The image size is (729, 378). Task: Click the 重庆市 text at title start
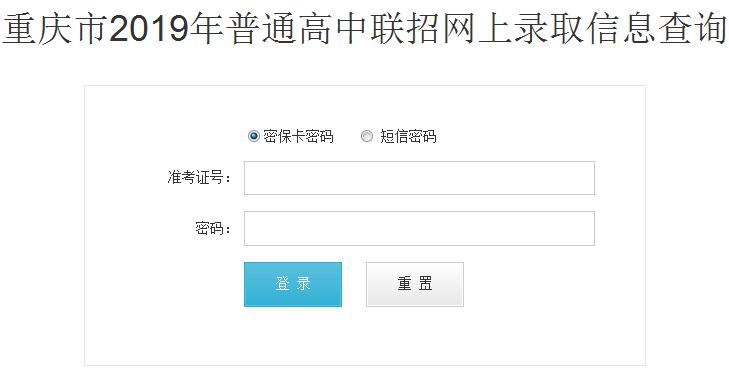pos(56,29)
